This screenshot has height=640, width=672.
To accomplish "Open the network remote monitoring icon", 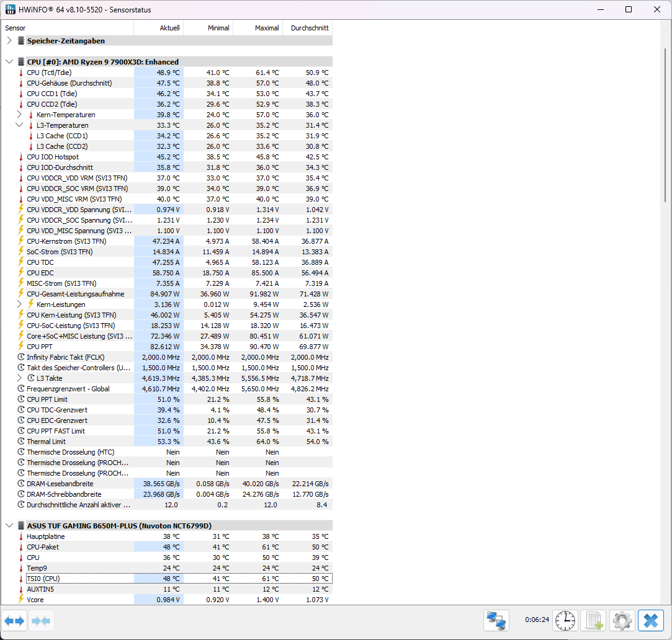I will [496, 620].
